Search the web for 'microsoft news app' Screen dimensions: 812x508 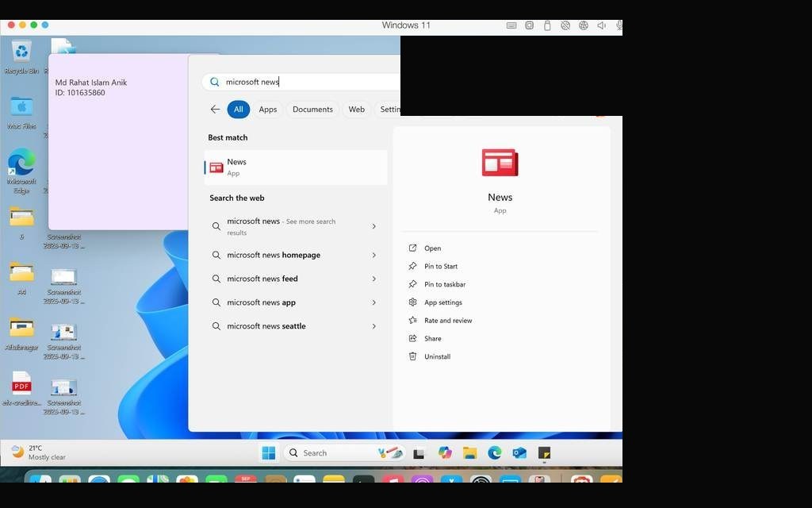(x=296, y=302)
